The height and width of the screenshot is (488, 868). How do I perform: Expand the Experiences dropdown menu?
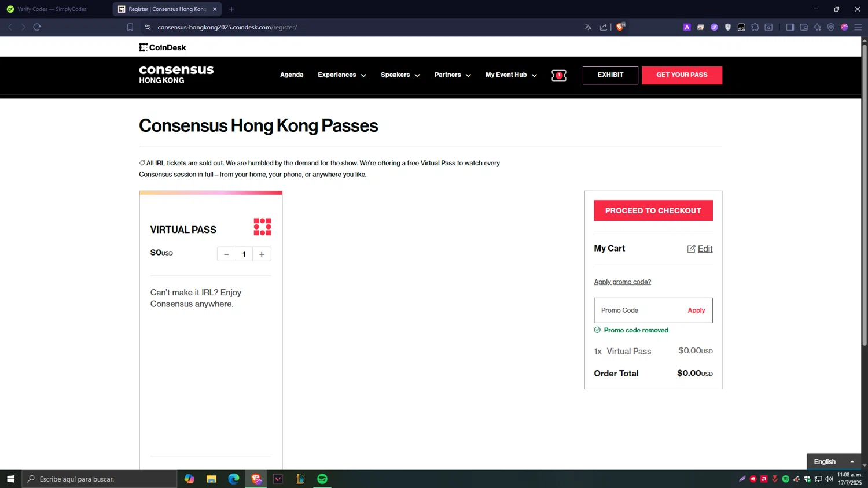[x=342, y=75]
